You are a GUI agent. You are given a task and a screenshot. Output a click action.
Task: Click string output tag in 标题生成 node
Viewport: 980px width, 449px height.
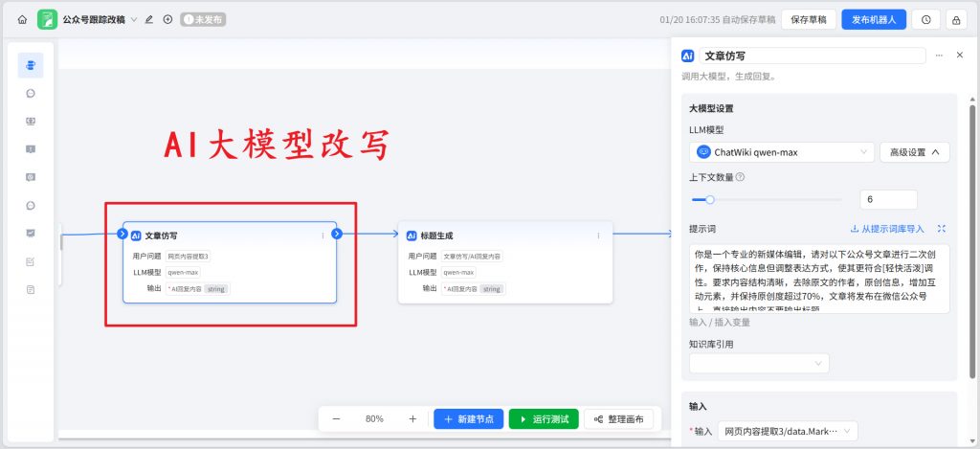point(492,289)
